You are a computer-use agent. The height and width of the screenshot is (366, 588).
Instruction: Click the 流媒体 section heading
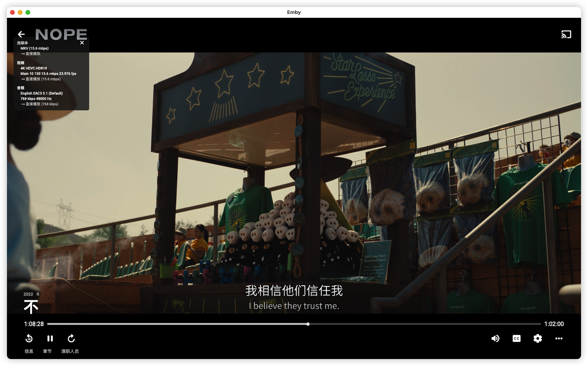point(22,43)
